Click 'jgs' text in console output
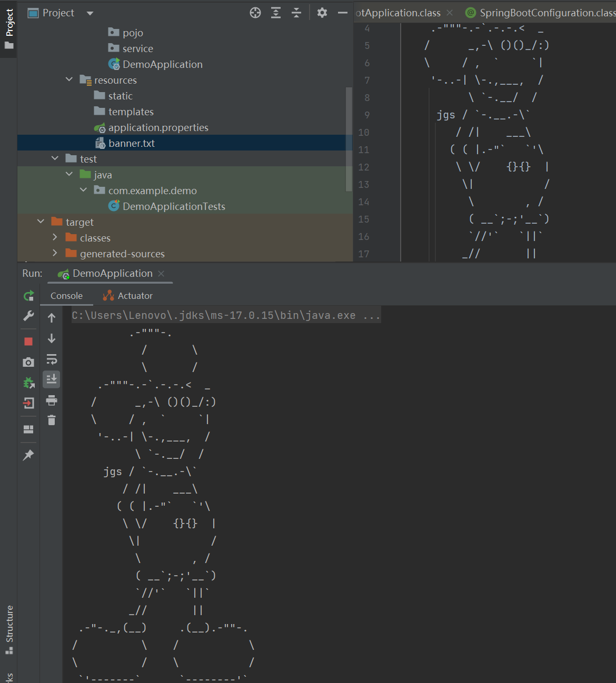This screenshot has height=683, width=616. click(x=113, y=471)
